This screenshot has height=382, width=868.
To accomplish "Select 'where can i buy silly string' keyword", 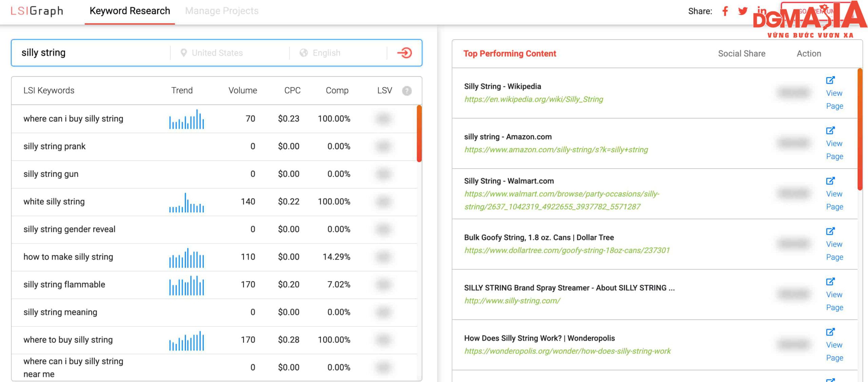I will [x=73, y=118].
